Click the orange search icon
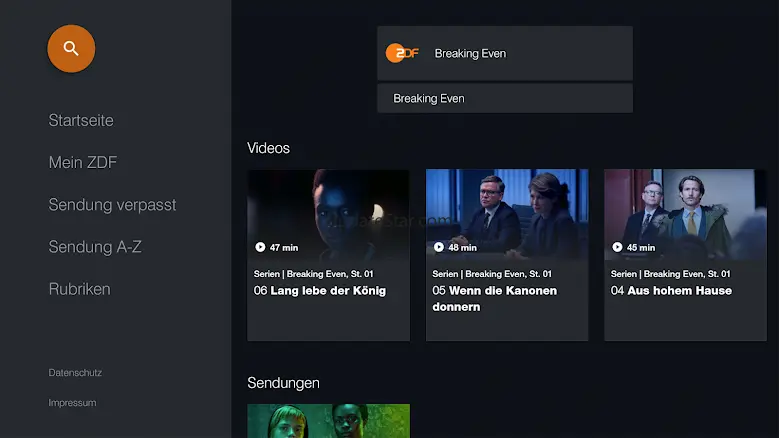This screenshot has width=779, height=438. coord(71,49)
